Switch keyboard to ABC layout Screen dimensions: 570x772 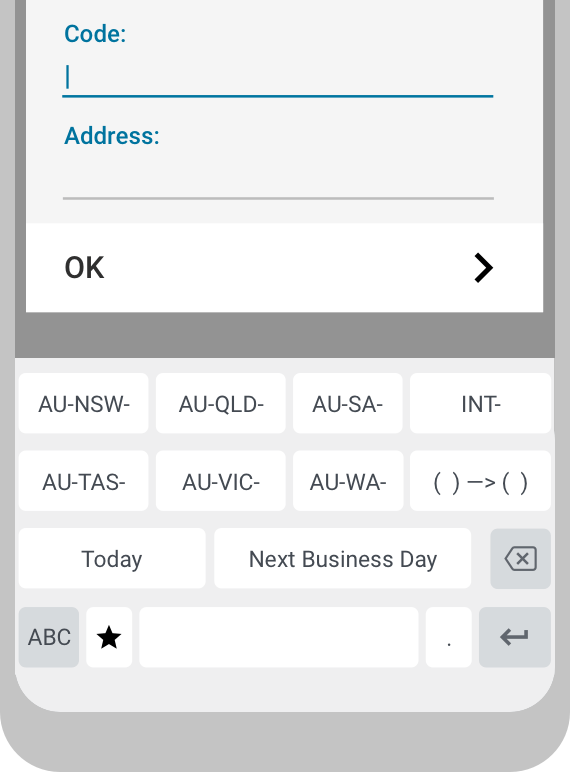[49, 637]
